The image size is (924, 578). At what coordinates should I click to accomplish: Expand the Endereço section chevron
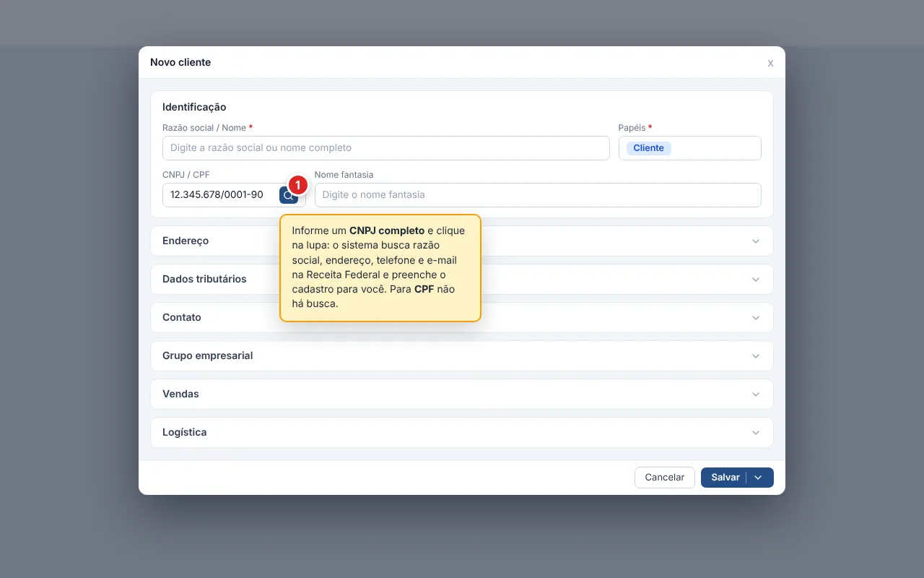756,241
